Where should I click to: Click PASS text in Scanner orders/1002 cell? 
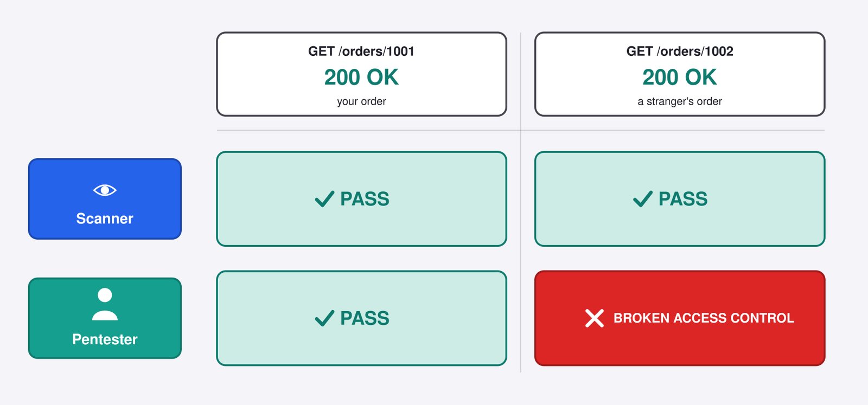tap(683, 199)
